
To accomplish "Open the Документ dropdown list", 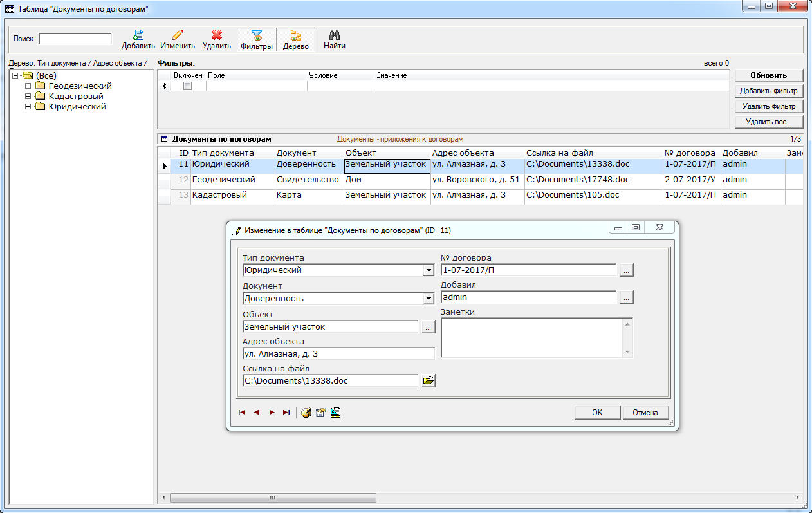I will pos(429,299).
